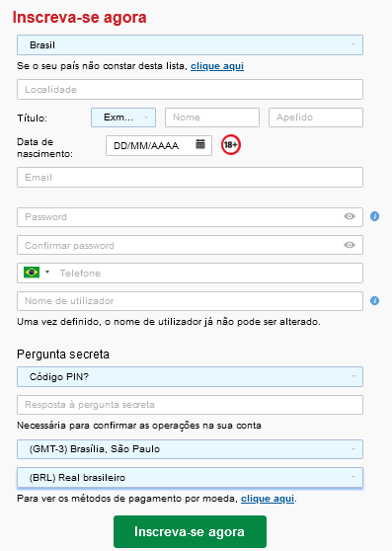
Task: Click the Resposta à pergunta secreta field
Action: (190, 405)
